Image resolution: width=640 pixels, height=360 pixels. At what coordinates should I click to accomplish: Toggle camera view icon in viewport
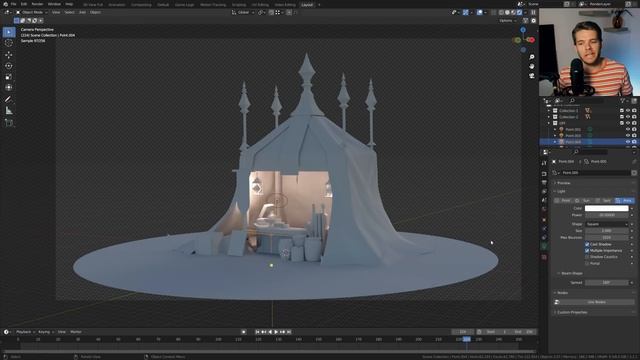point(531,76)
